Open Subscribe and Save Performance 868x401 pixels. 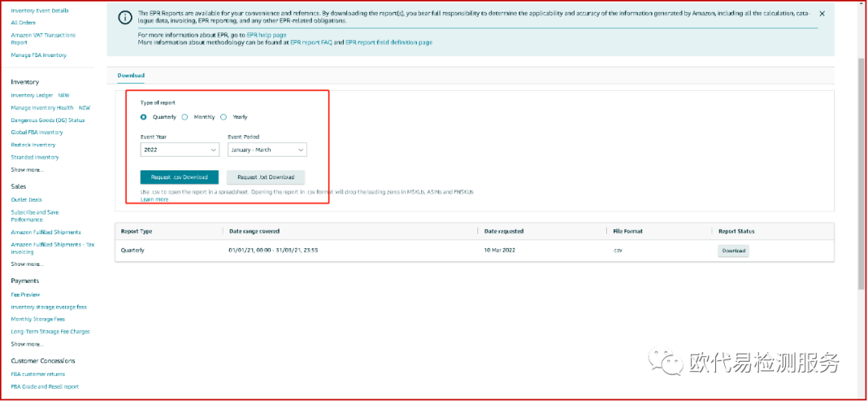click(35, 216)
